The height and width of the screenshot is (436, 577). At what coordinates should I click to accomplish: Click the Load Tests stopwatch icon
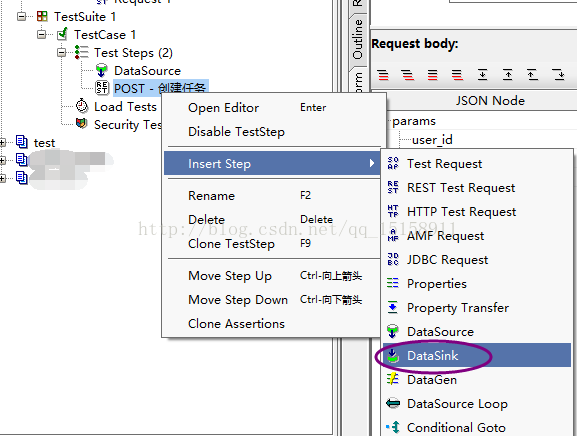click(82, 106)
